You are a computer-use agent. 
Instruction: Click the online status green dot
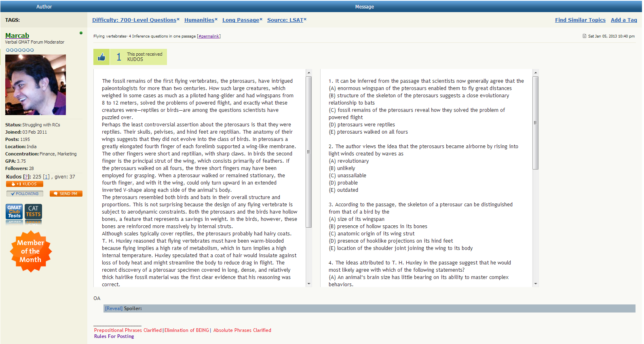81,33
